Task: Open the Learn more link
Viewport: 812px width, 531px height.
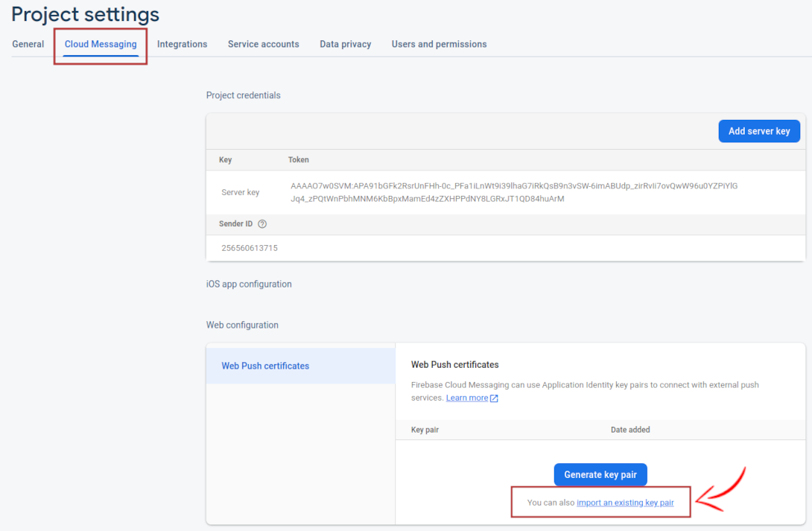Action: point(467,398)
